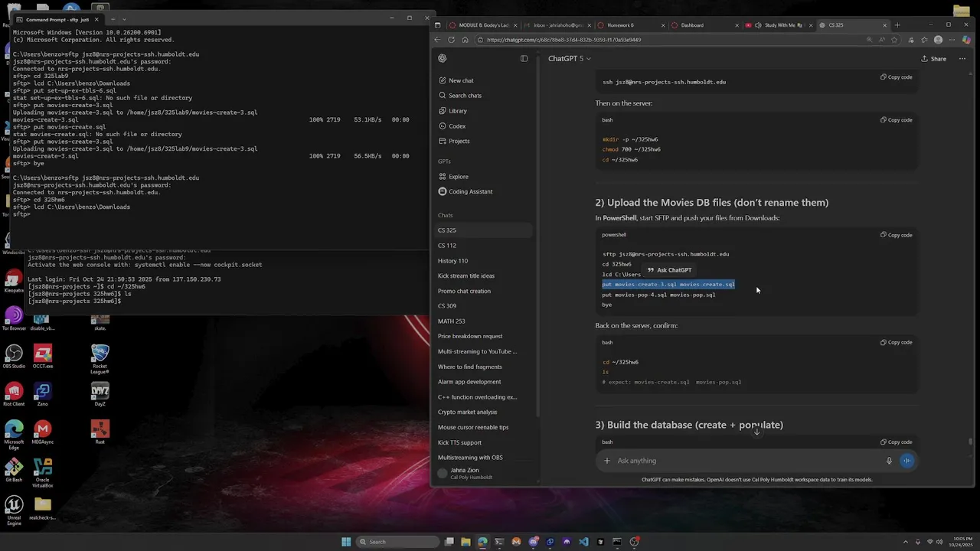The image size is (980, 551).
Task: Refresh the browser page
Action: (x=451, y=40)
